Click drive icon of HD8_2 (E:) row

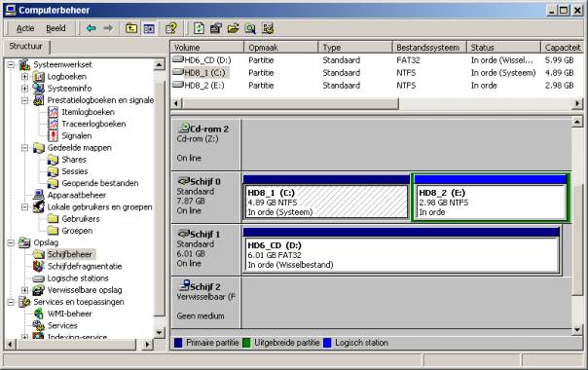[178, 85]
